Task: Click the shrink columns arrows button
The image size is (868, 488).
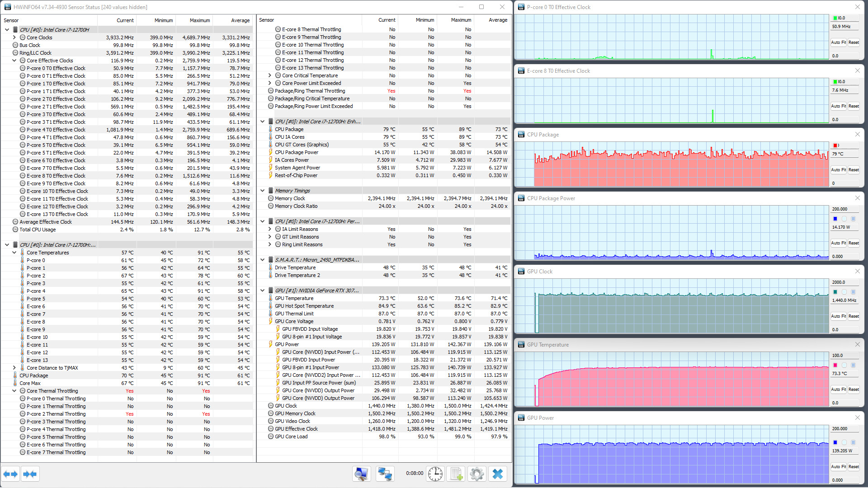Action: 30,474
